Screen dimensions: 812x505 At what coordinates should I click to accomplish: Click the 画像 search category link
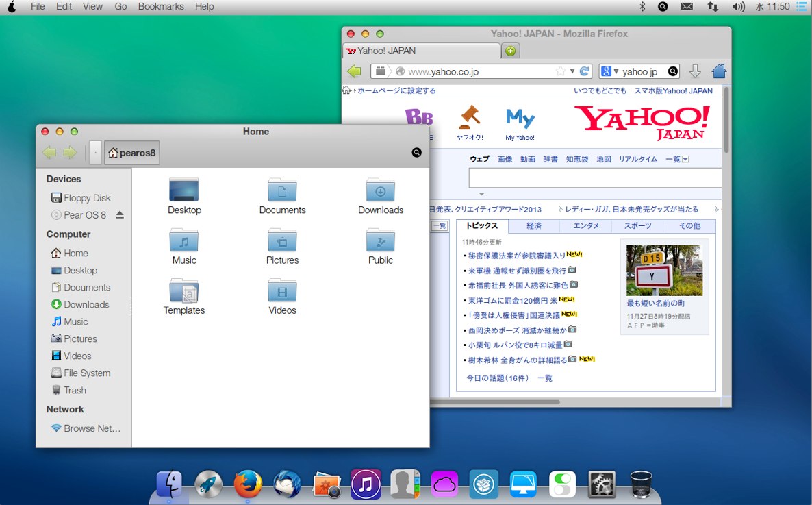505,159
